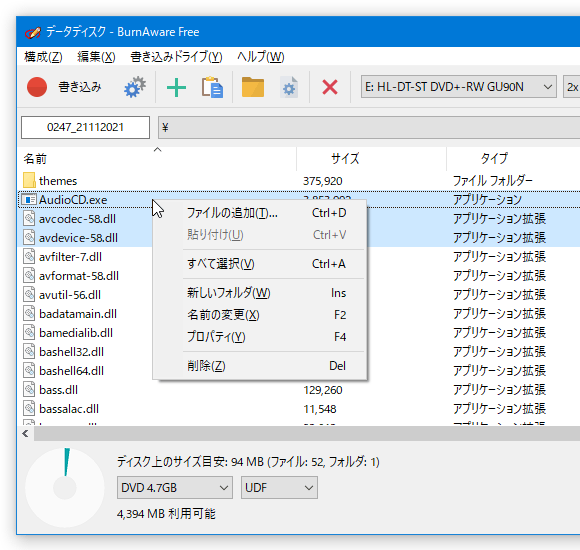Select bashell32.dll in the list

point(71,352)
